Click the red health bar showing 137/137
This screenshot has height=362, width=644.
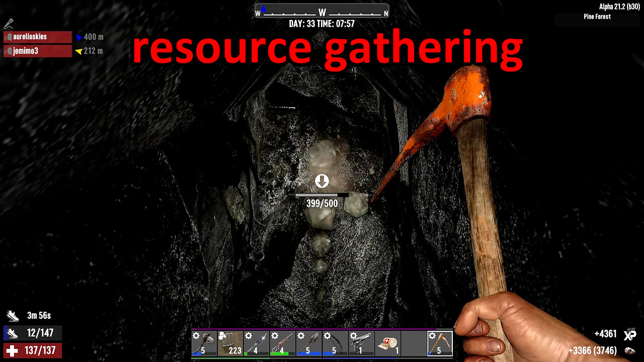(x=33, y=350)
